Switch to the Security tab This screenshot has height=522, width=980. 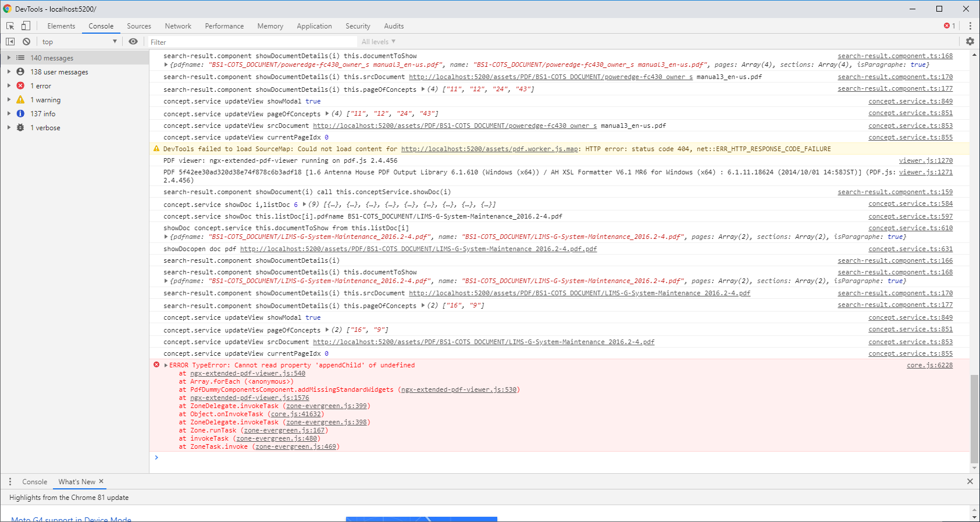click(358, 26)
